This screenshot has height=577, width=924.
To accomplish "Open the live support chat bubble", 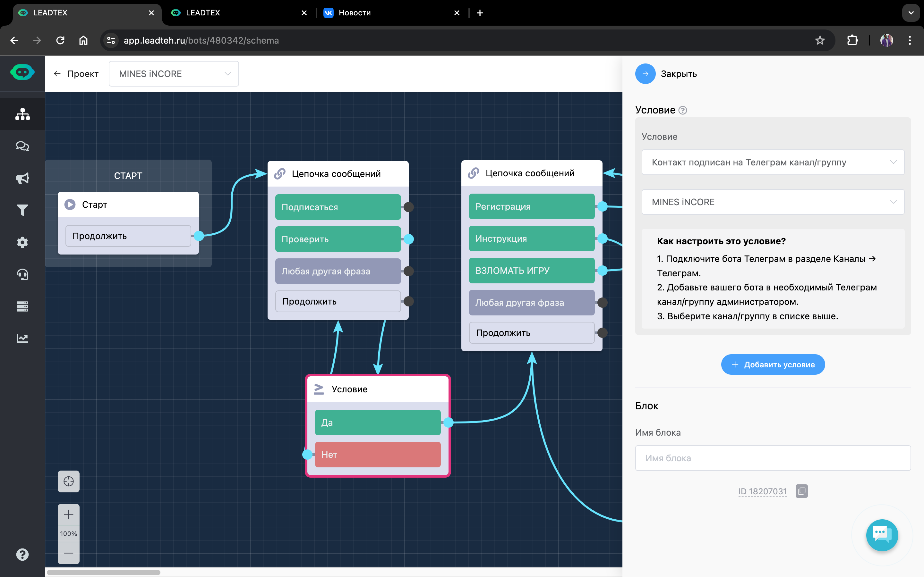I will coord(882,535).
